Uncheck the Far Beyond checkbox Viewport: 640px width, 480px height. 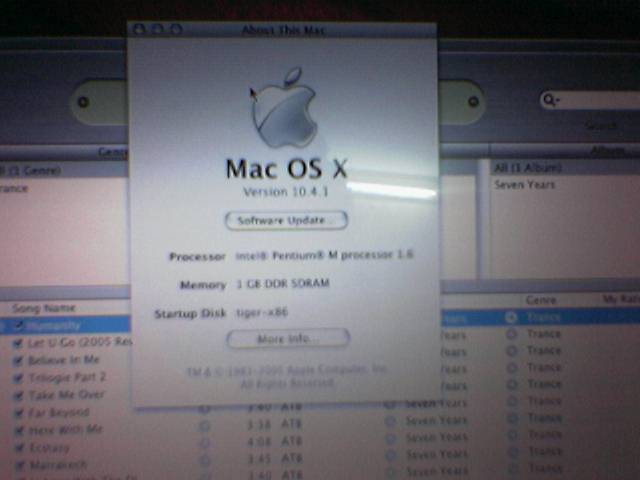coord(18,413)
